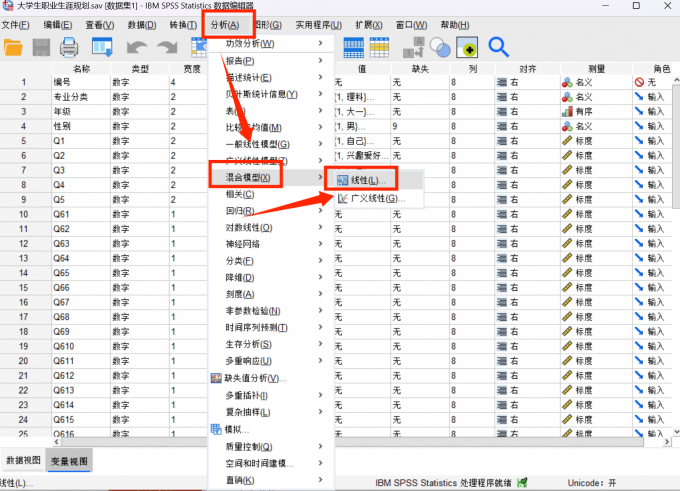The width and height of the screenshot is (680, 491).
Task: Open the 文件(F) menu
Action: [x=15, y=25]
